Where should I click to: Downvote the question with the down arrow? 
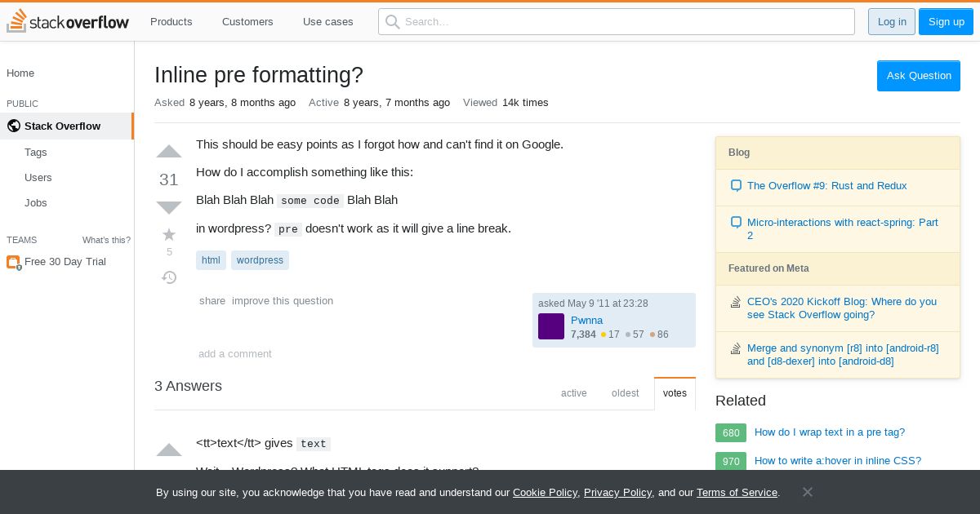[169, 207]
